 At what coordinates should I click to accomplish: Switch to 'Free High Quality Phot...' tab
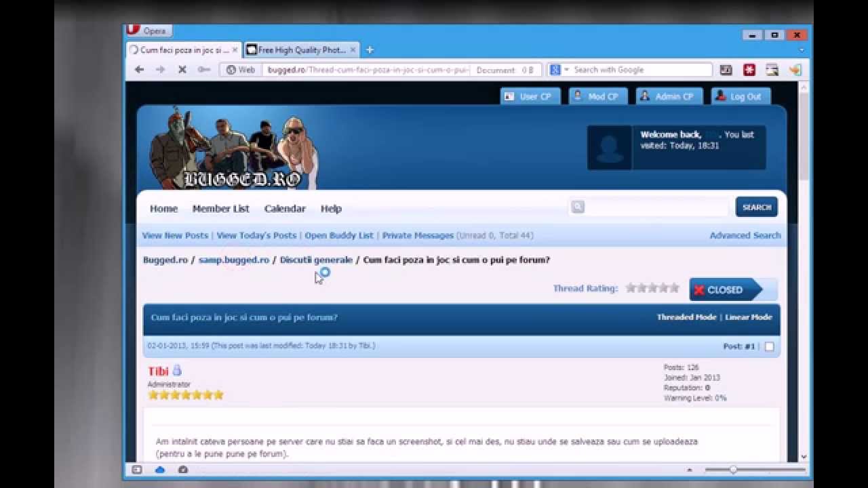pos(301,49)
